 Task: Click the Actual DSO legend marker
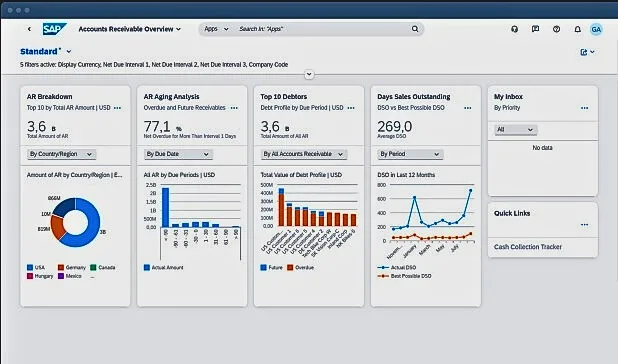coord(383,267)
